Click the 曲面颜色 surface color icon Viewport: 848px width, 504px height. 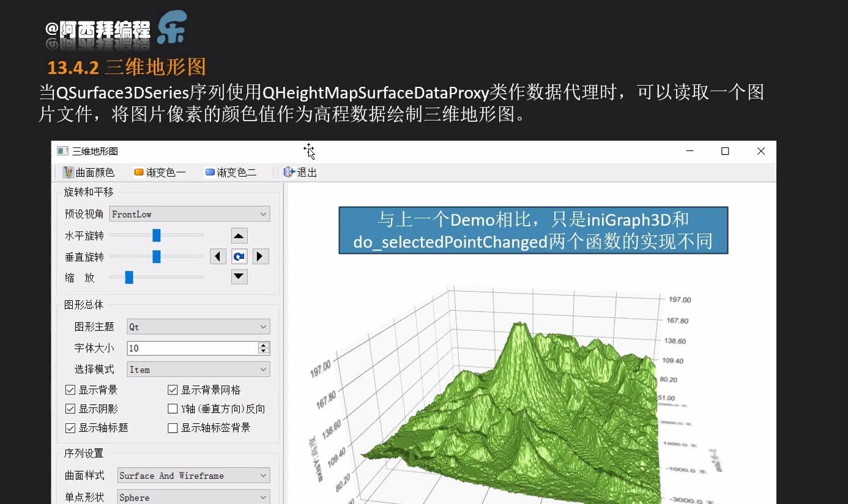69,172
